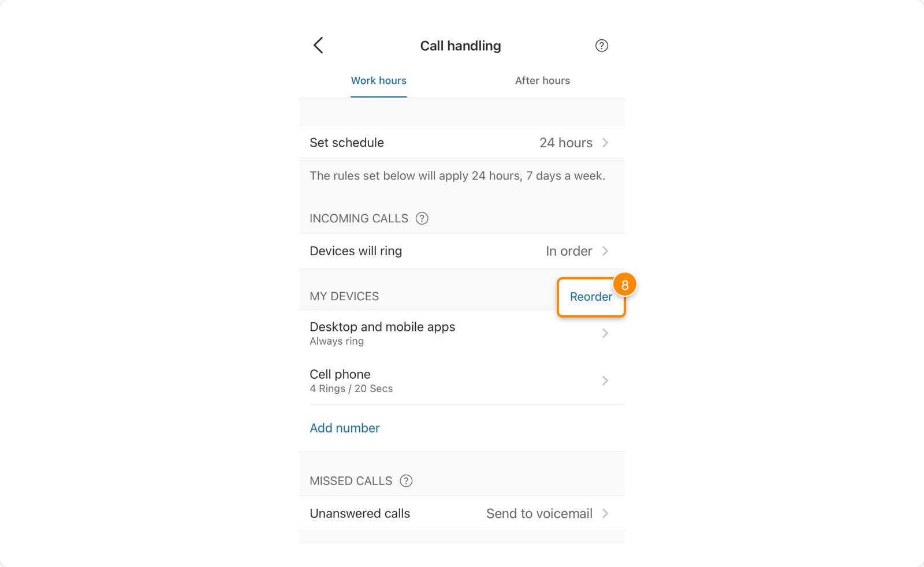Viewport: 924px width, 567px height.
Task: Open the Set schedule chevron
Action: (605, 143)
